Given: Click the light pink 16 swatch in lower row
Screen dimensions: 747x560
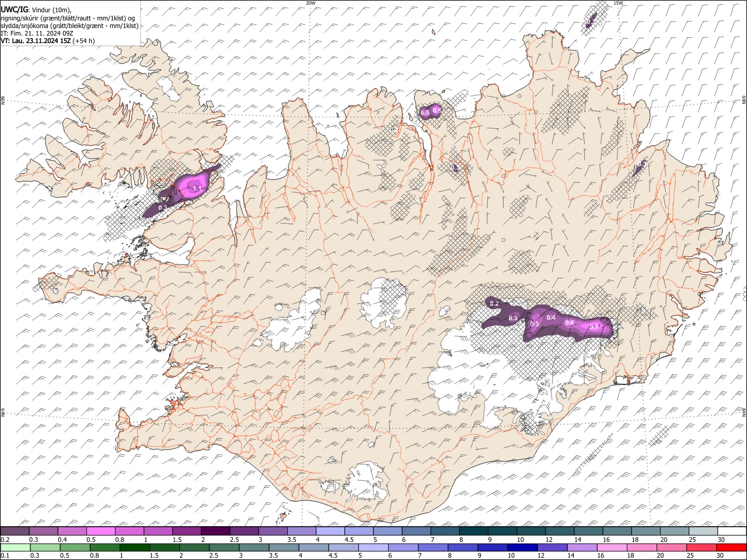Looking at the screenshot, I should [612, 547].
